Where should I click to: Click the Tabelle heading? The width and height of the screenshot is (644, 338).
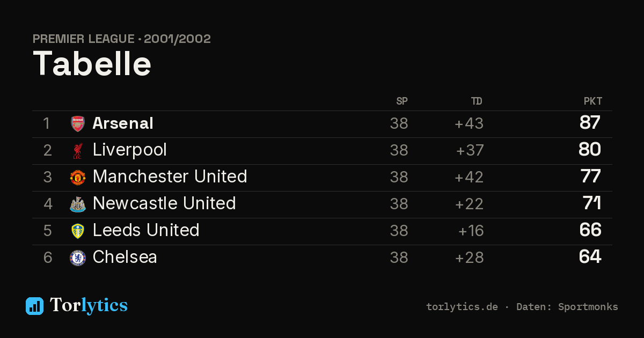point(92,64)
